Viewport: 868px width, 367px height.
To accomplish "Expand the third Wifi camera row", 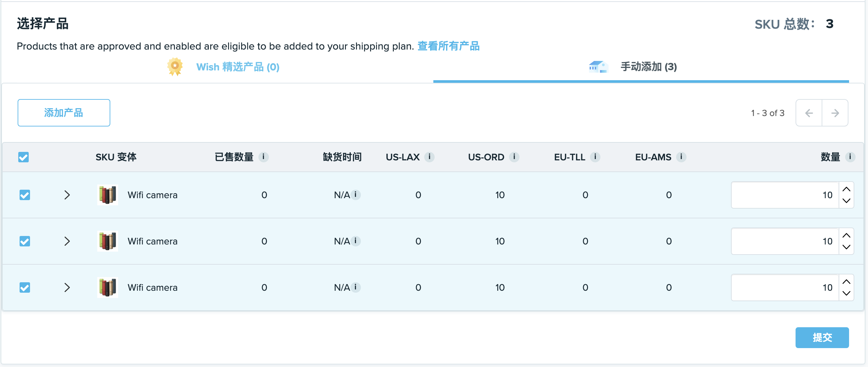I will [68, 287].
